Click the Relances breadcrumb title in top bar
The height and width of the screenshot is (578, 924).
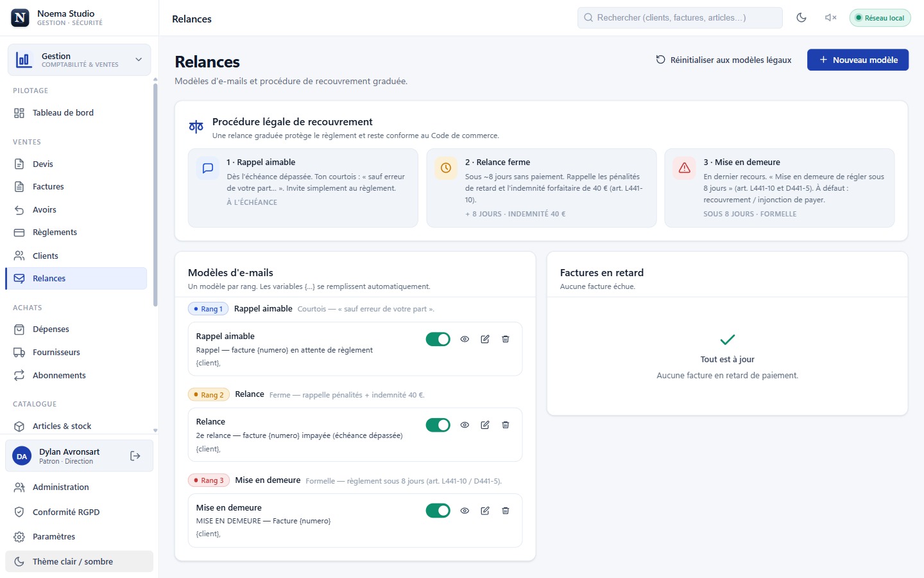pyautogui.click(x=192, y=19)
